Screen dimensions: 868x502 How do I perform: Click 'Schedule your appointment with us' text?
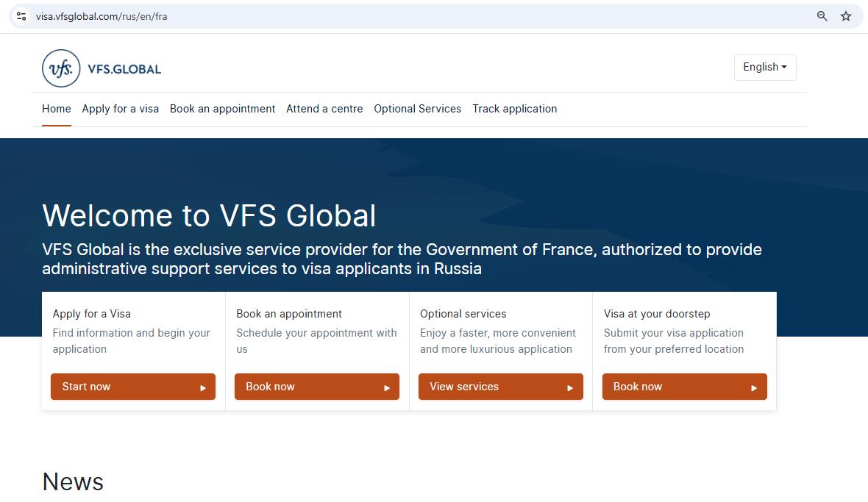316,340
